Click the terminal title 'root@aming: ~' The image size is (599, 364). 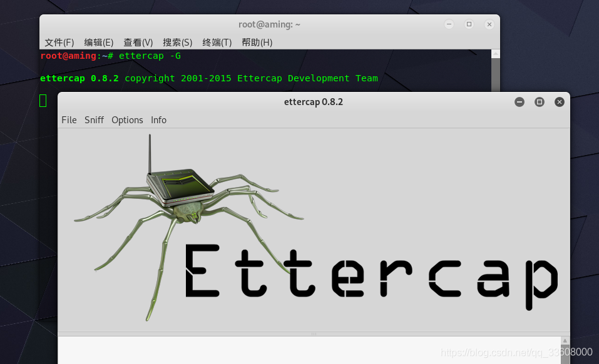coord(269,24)
